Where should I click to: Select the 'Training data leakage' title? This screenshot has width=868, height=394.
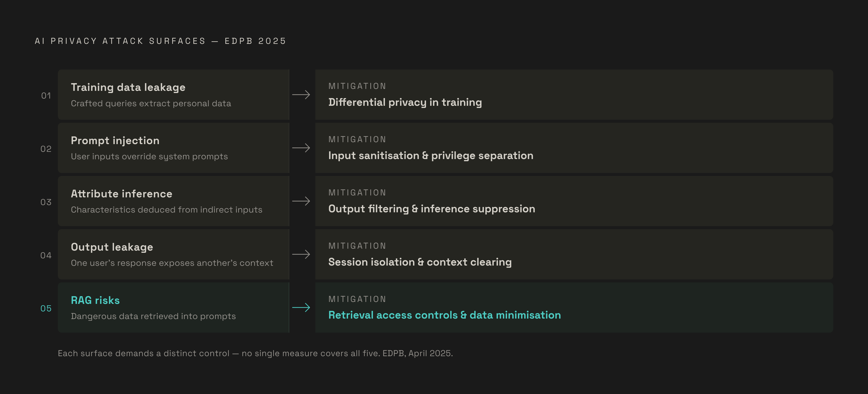[128, 87]
